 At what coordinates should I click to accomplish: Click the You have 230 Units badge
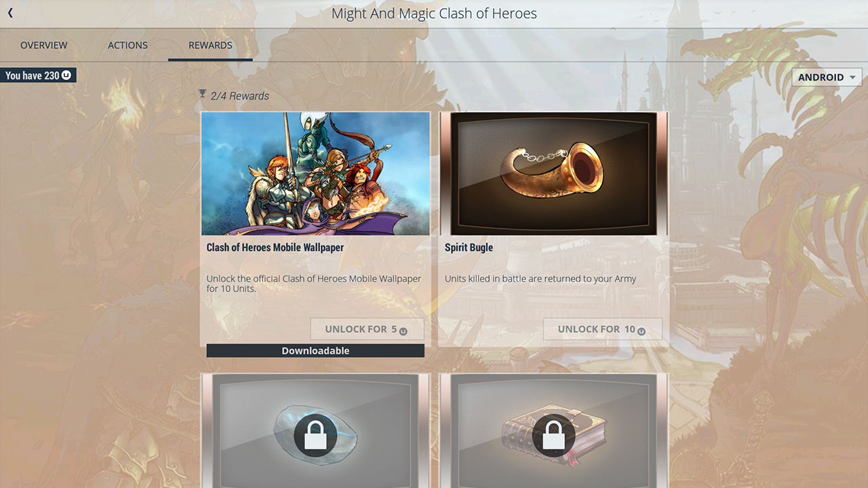(38, 75)
